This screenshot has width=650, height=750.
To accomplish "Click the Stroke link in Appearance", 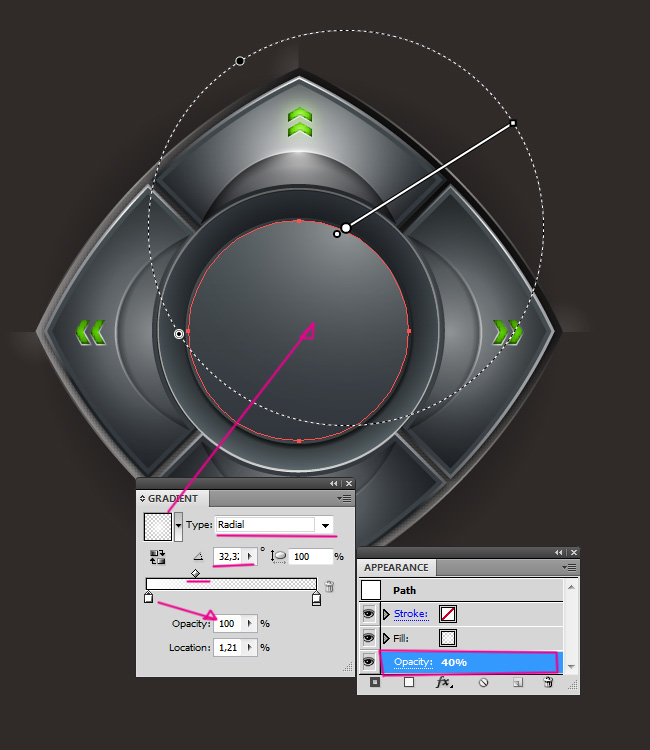I will pyautogui.click(x=410, y=614).
